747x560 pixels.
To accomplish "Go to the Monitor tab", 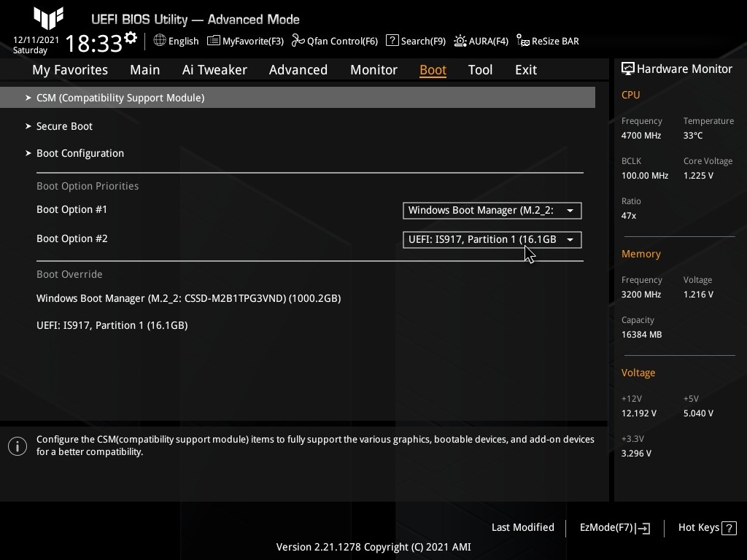I will coord(373,70).
